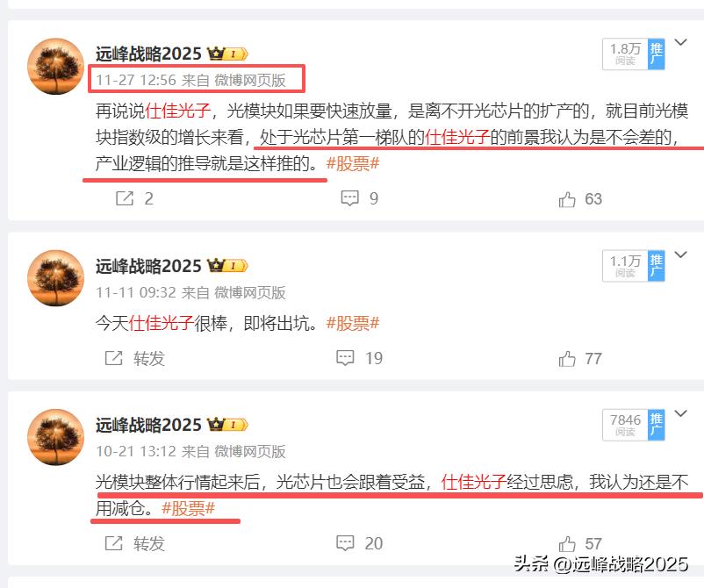Open #股票# hashtag in the 11-11 post
The image size is (704, 588).
click(x=353, y=323)
